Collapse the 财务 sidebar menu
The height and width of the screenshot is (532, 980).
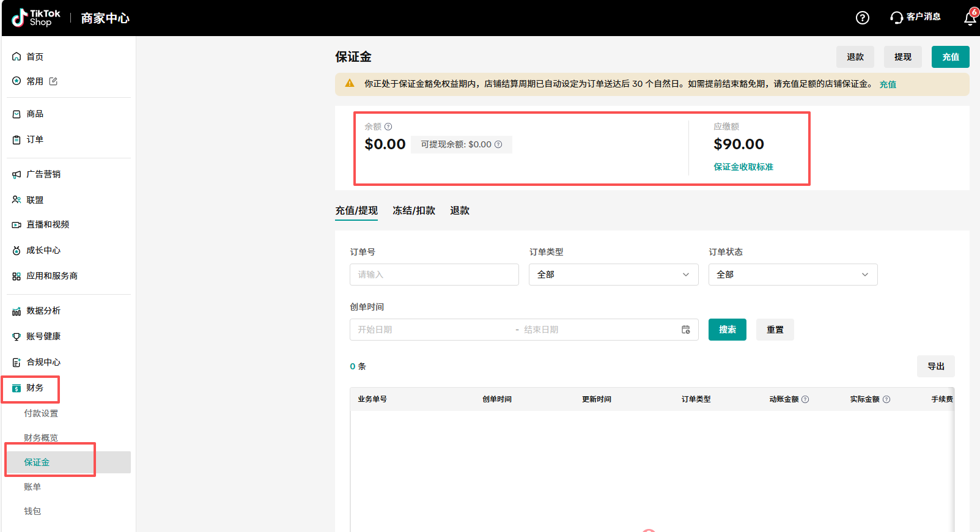click(x=35, y=388)
